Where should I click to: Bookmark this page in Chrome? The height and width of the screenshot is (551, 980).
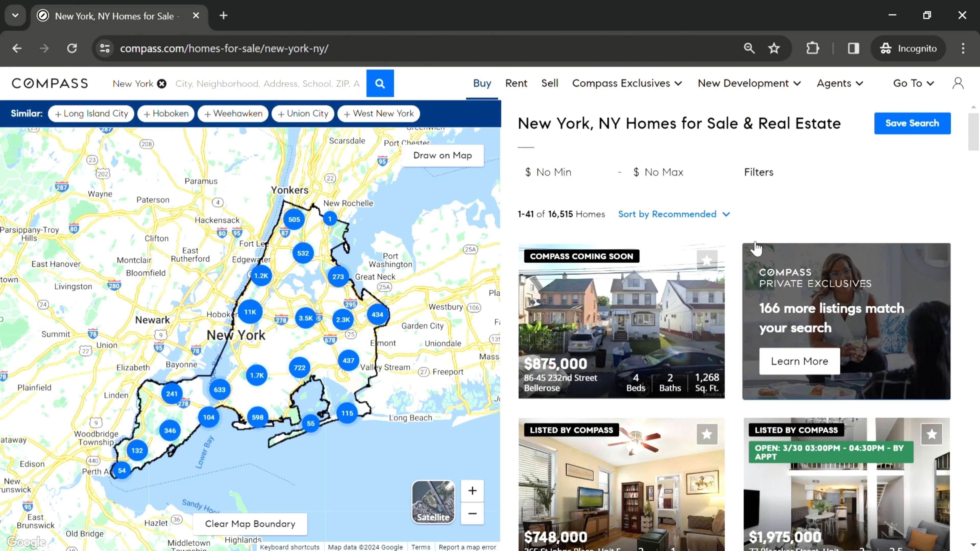[x=774, y=48]
